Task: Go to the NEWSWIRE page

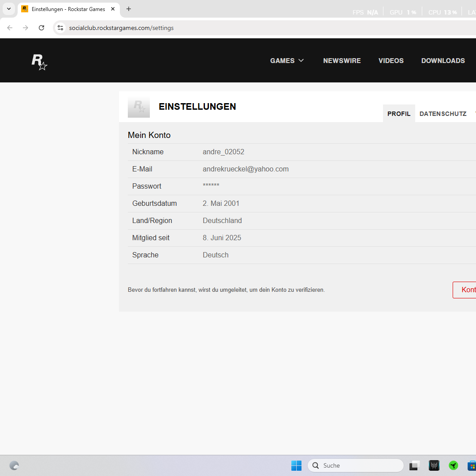Action: point(342,61)
